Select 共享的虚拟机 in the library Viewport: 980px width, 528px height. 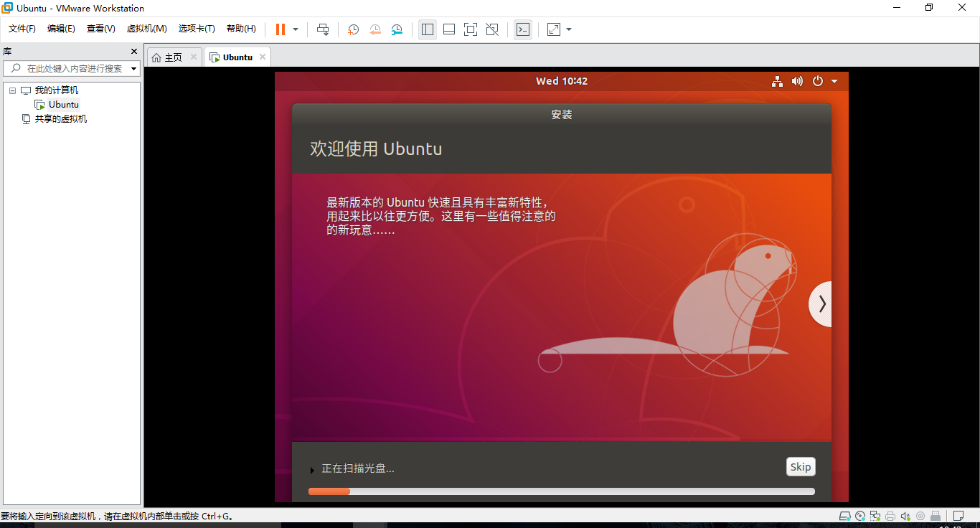(61, 119)
